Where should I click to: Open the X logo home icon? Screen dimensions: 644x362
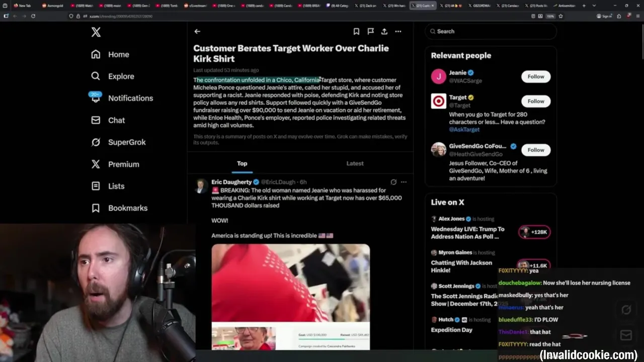coord(96,32)
